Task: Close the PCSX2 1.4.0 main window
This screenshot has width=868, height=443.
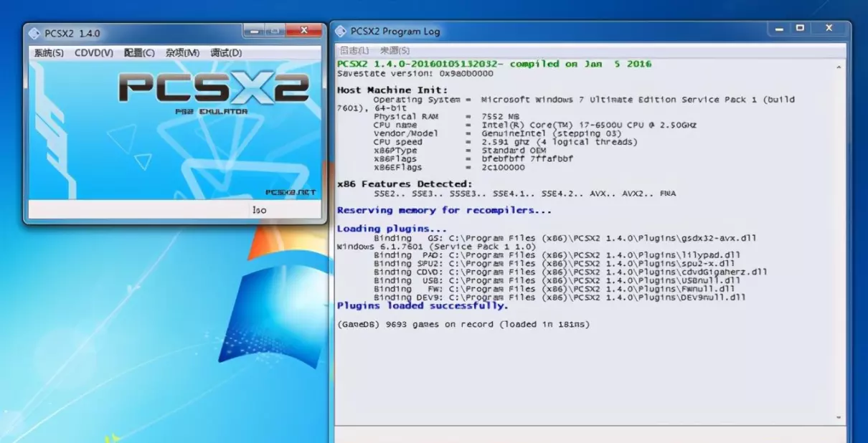Action: click(x=304, y=30)
